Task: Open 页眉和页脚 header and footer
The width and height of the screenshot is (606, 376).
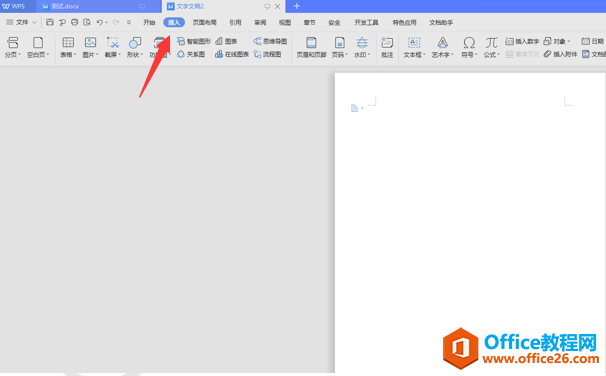Action: [x=312, y=47]
